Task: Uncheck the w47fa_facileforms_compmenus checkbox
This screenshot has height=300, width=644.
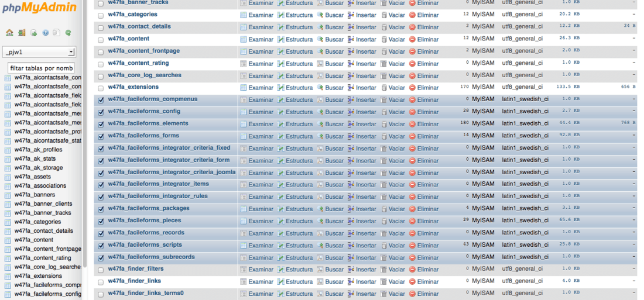Action: click(101, 100)
